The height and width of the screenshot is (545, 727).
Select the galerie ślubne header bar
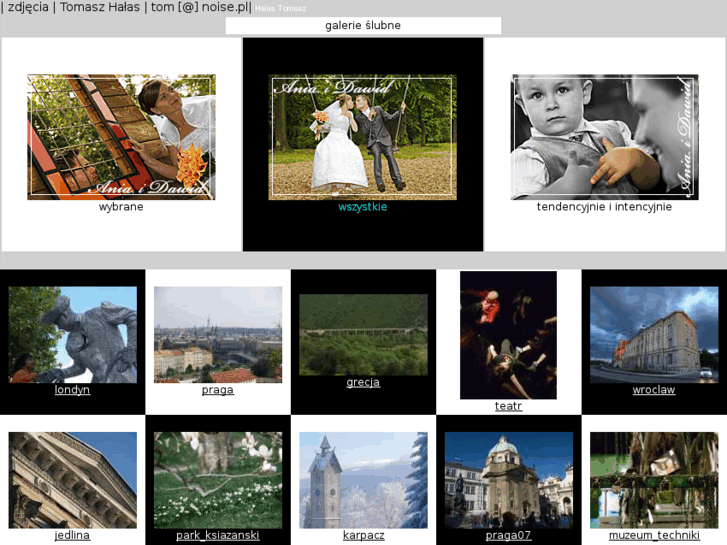[x=363, y=26]
